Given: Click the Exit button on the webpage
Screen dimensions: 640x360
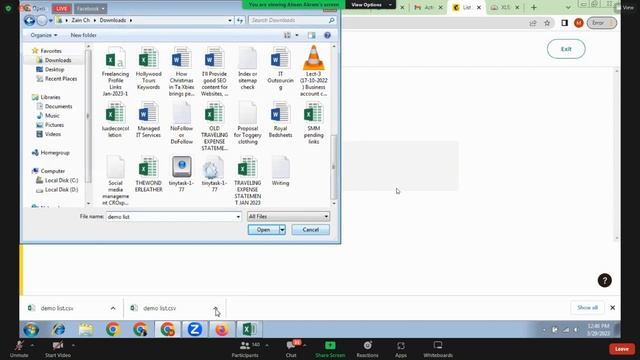Looking at the screenshot, I should point(566,49).
